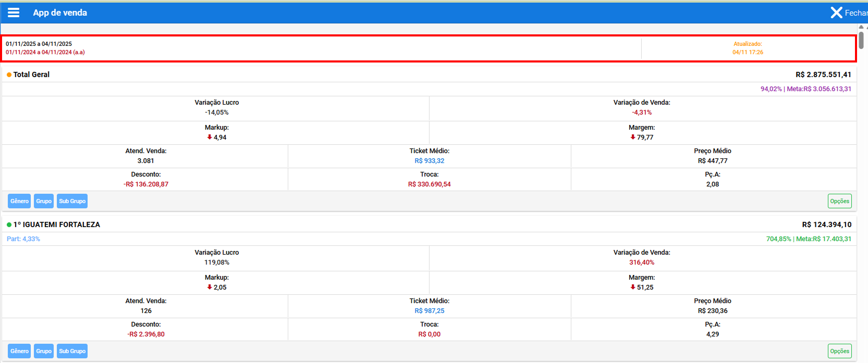The width and height of the screenshot is (868, 363).
Task: Click the Ticket Médio value R$ 987,25
Action: tap(429, 311)
